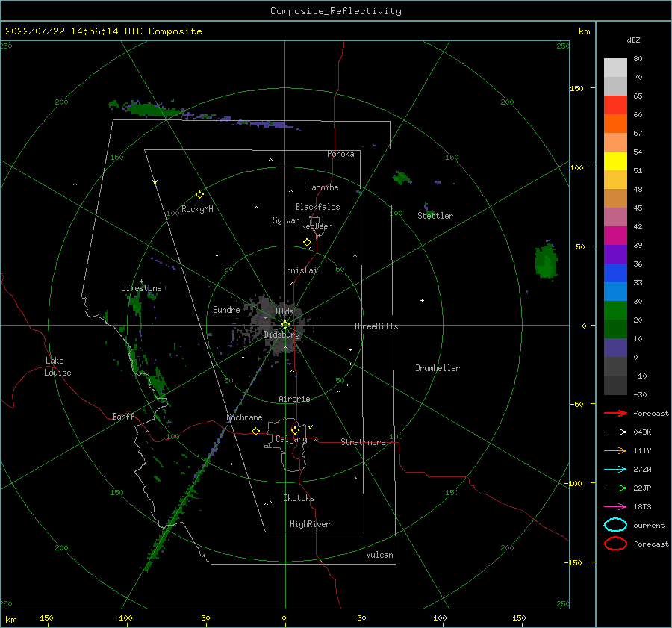This screenshot has height=628, width=672.
Task: Click the Didsbury town label
Action: [x=281, y=335]
